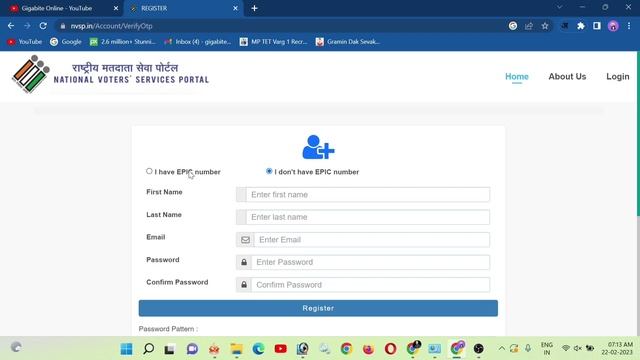Screen dimensions: 640x360
Task: Click the Enter Password field
Action: pos(370,262)
